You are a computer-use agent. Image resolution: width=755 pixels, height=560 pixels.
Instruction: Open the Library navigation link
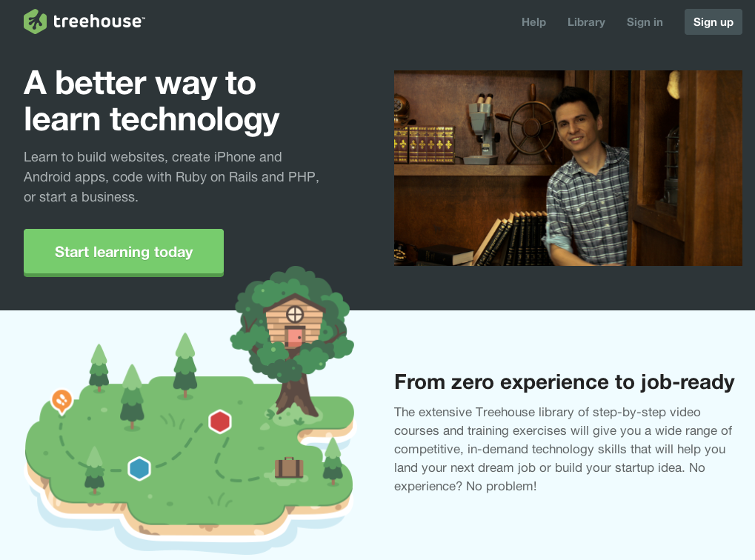(586, 22)
